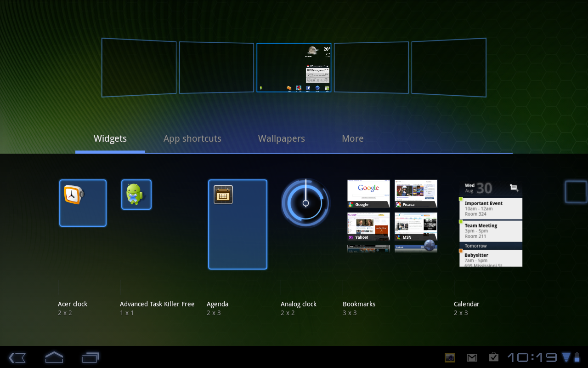This screenshot has height=368, width=588.
Task: Choose the center home screen panel
Action: click(x=294, y=68)
